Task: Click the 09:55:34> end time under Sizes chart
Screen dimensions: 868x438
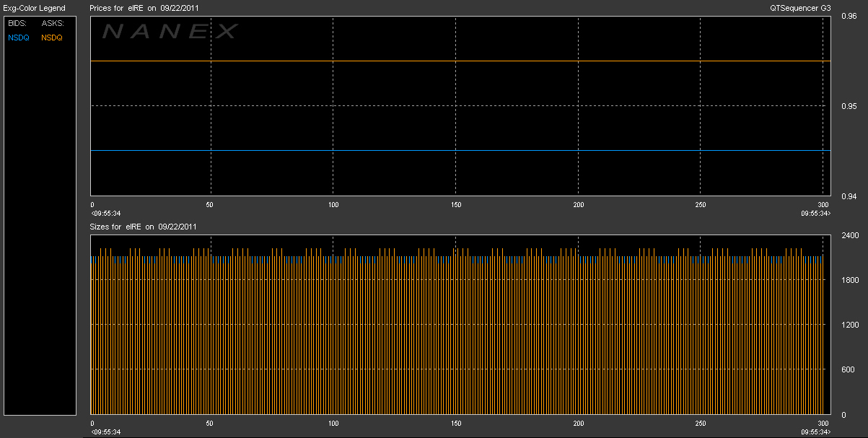Action: click(x=815, y=432)
